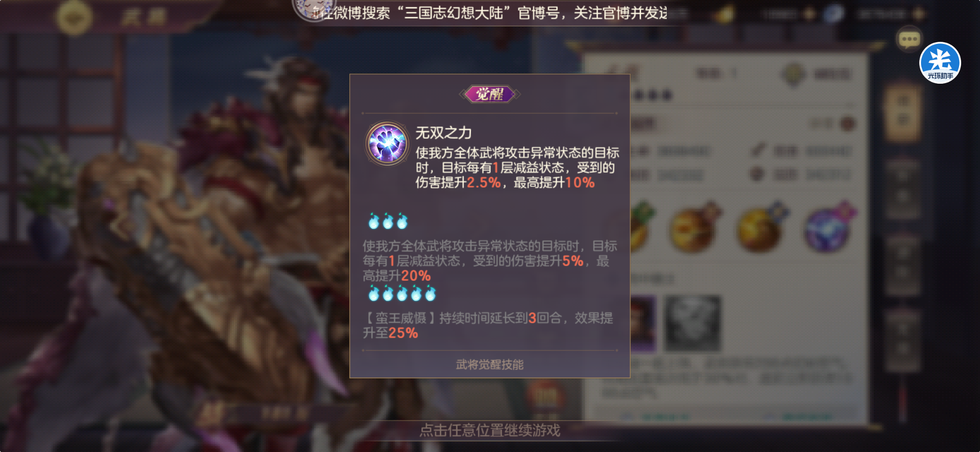Tap the 蛮王威慑 five-star effect description
Screen dimensions: 980x452
488,326
